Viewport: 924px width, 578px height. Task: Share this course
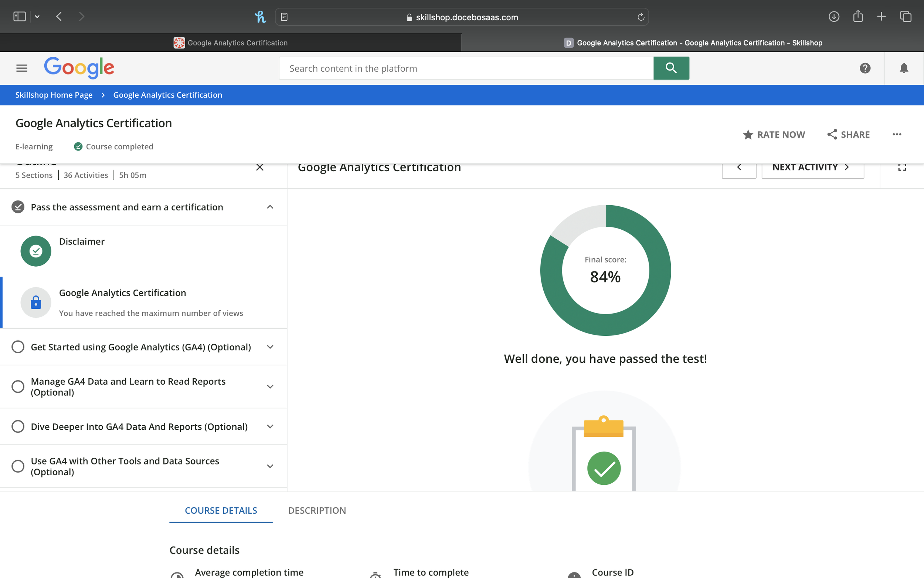point(848,135)
